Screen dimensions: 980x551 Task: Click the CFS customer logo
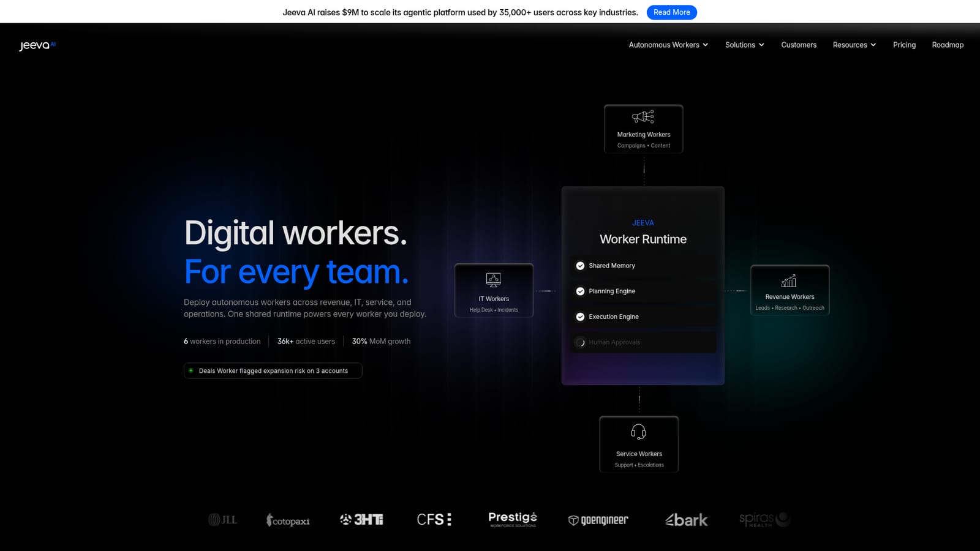[434, 519]
